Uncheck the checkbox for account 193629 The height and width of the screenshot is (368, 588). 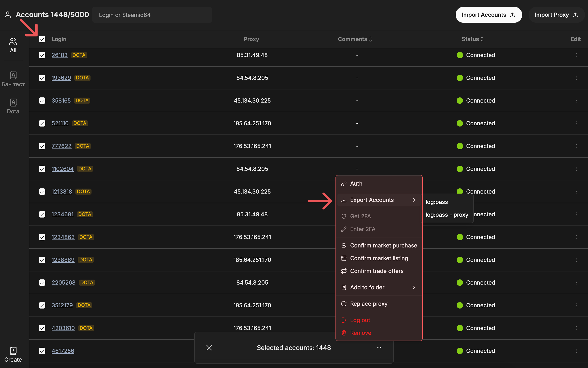click(x=42, y=78)
